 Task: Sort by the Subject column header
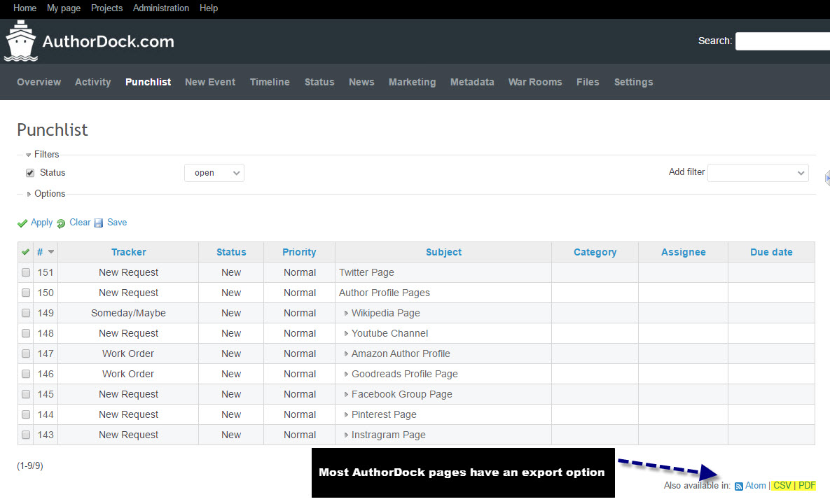tap(443, 252)
